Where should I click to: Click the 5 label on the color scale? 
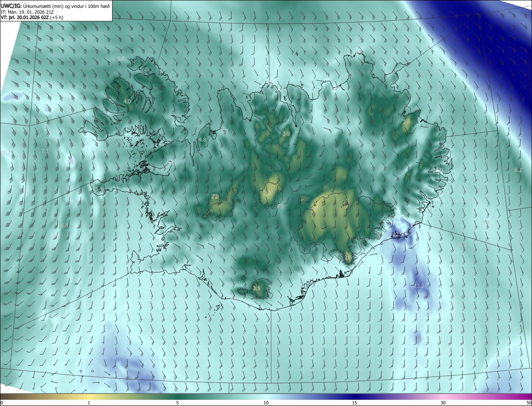click(177, 403)
